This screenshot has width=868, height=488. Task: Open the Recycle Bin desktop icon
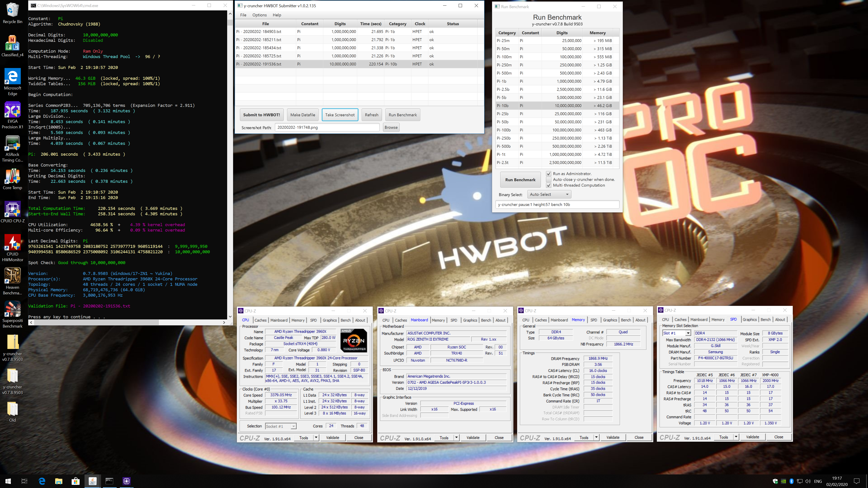12,13
